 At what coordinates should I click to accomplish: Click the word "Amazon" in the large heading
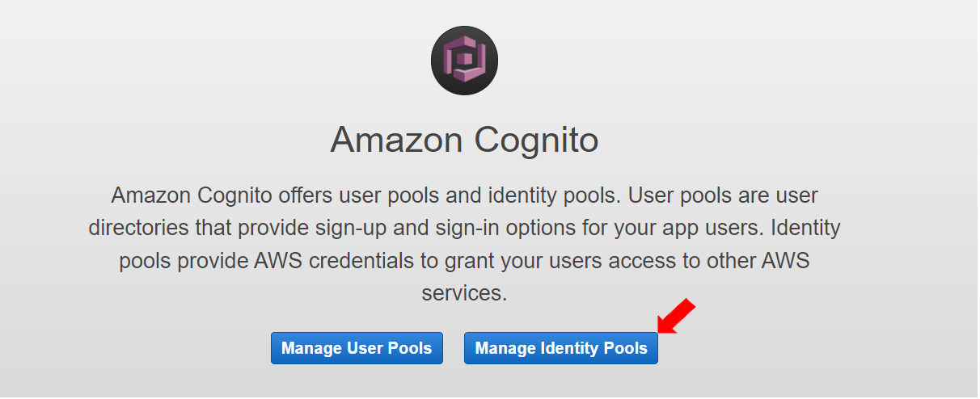(395, 140)
